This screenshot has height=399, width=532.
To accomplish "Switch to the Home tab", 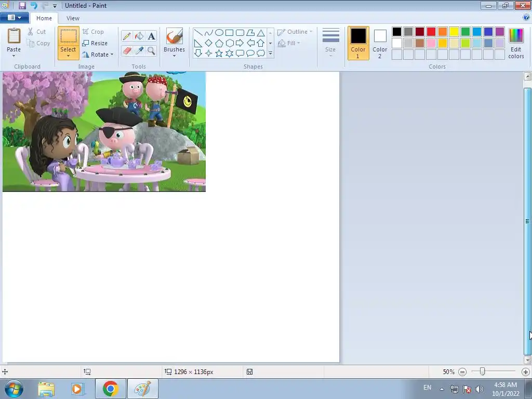I will point(44,18).
